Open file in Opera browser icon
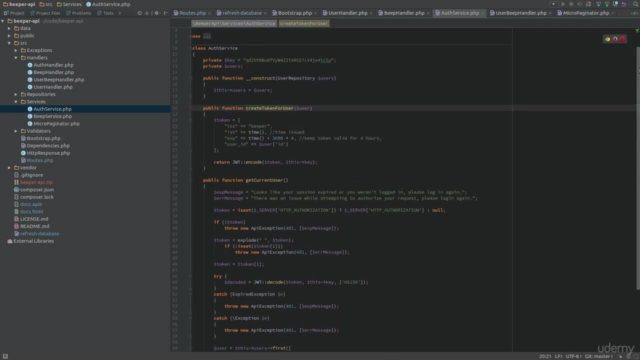 click(x=622, y=39)
